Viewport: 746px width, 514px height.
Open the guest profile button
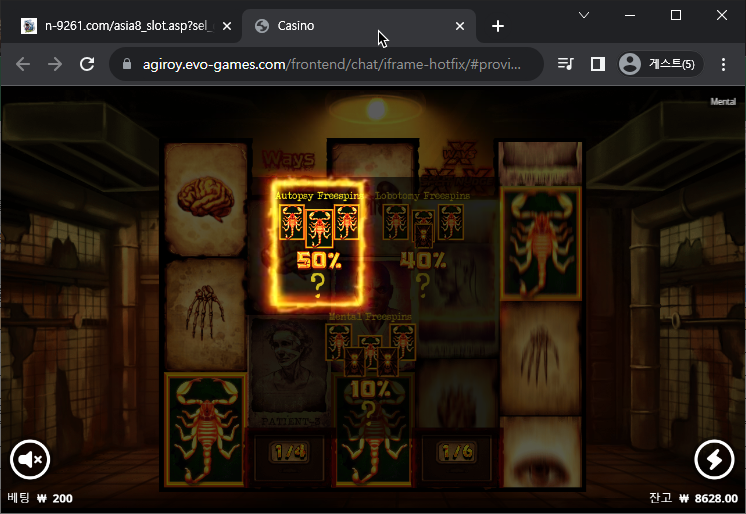(660, 64)
